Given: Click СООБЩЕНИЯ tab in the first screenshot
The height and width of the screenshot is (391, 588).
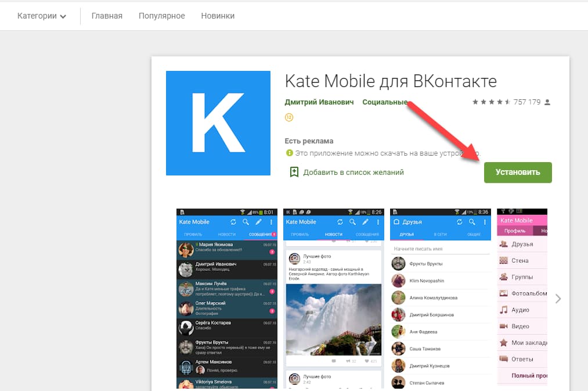Looking at the screenshot, I should click(261, 234).
